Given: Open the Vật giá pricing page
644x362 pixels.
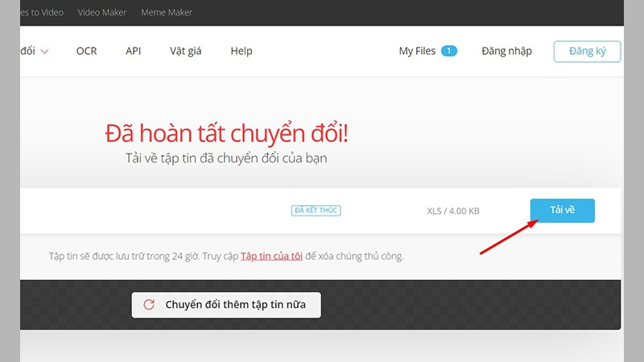Looking at the screenshot, I should click(x=186, y=51).
